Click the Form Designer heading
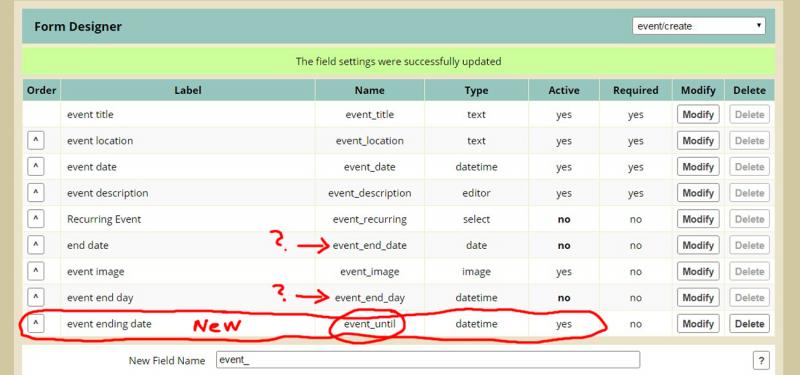The image size is (800, 375). point(78,27)
